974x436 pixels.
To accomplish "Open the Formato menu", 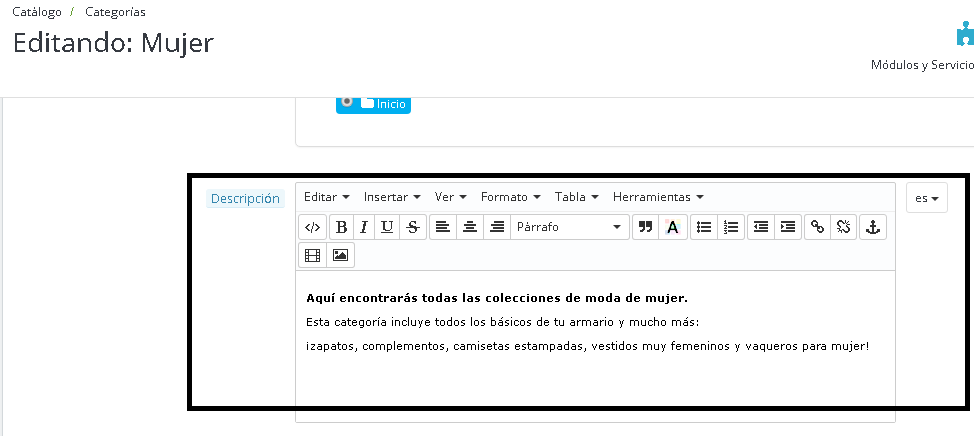I will [511, 197].
